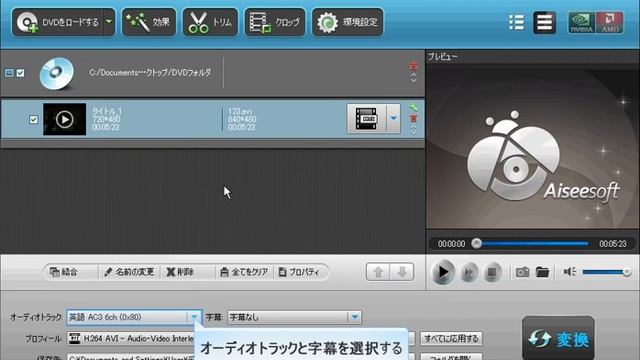
Task: Play the preview video
Action: pos(443,272)
